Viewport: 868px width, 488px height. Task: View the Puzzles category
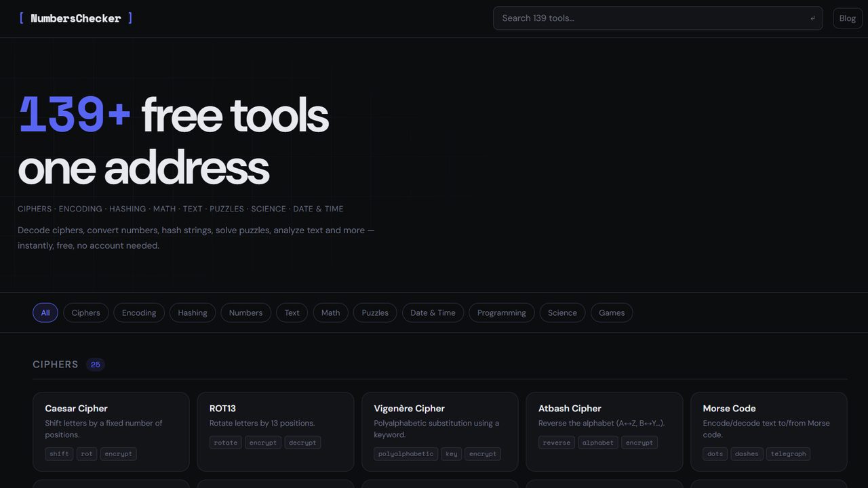click(375, 312)
